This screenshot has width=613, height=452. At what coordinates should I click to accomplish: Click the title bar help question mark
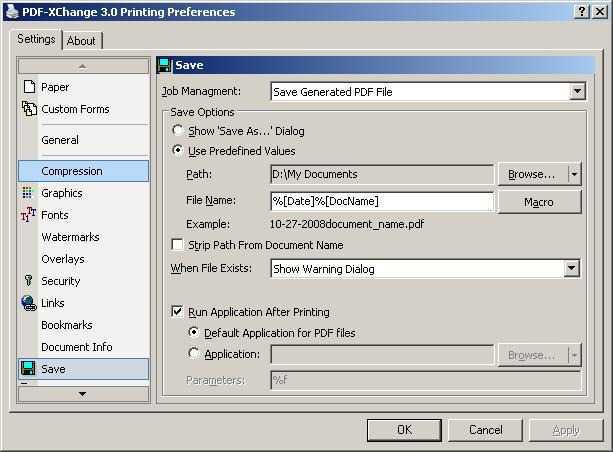click(x=582, y=12)
